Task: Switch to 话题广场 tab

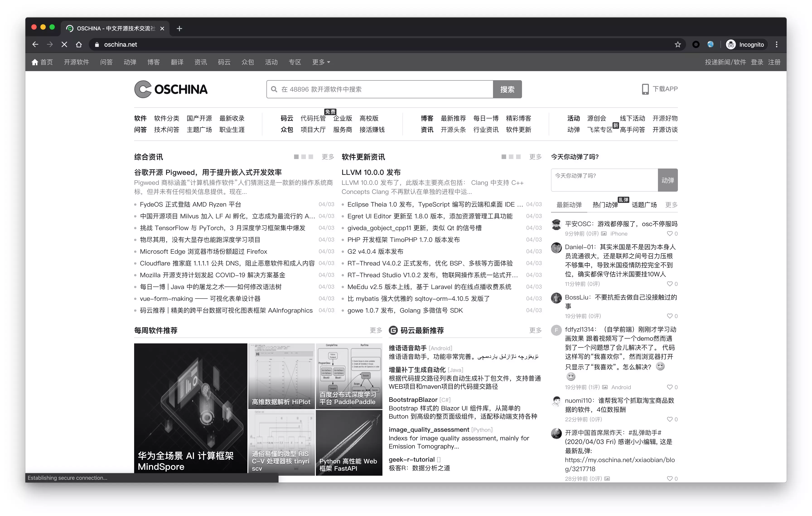Action: click(x=644, y=205)
